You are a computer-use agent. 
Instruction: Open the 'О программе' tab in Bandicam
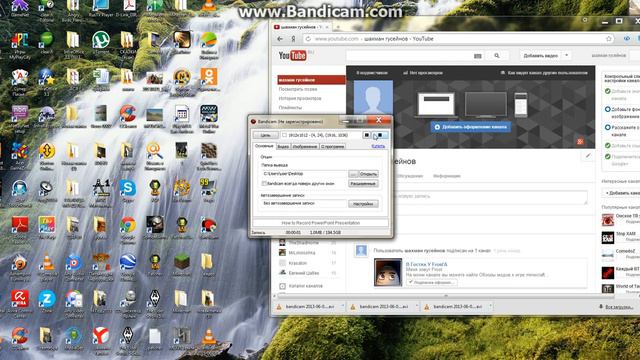[x=332, y=146]
